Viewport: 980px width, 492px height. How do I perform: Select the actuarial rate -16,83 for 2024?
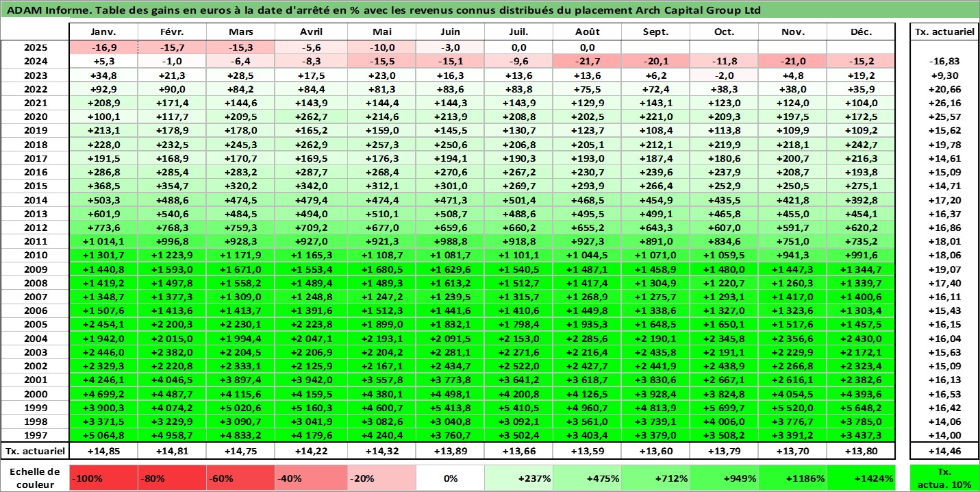[944, 61]
